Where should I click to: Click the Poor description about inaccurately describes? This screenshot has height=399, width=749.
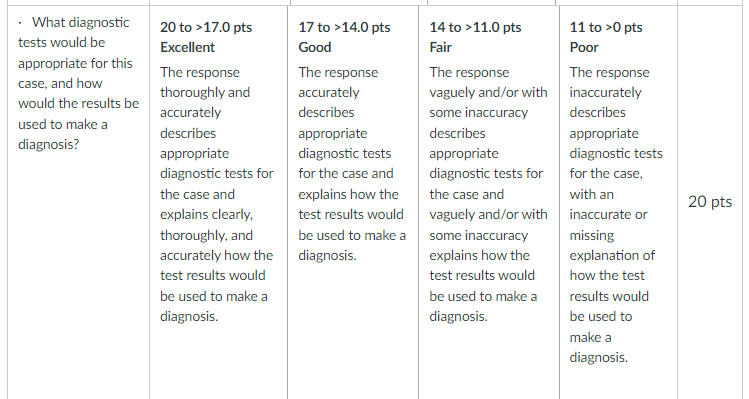(x=616, y=215)
